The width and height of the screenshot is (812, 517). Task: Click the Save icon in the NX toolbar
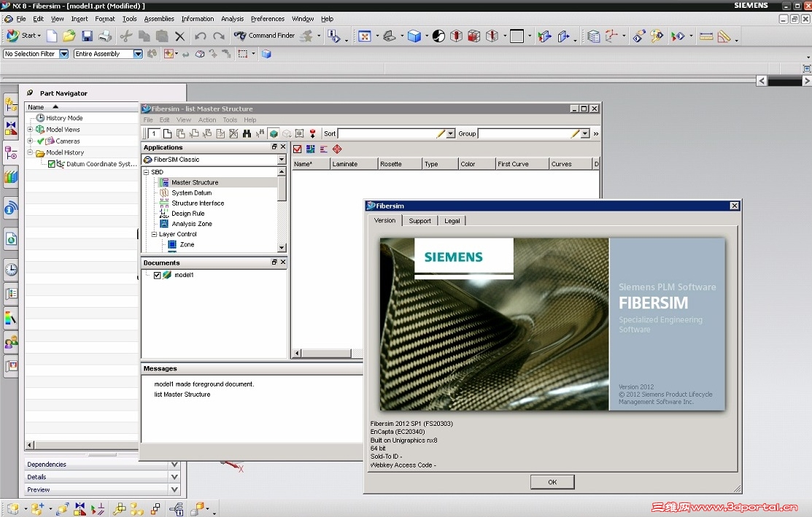(88, 35)
